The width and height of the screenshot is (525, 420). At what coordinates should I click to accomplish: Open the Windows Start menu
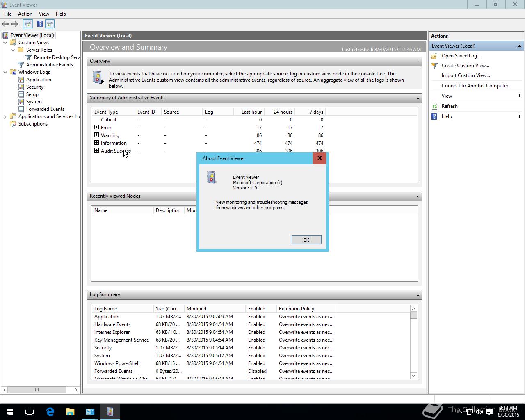(x=10, y=412)
